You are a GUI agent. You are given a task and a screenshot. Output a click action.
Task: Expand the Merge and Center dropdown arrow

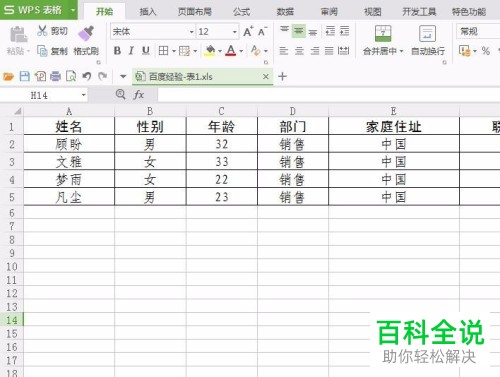[x=401, y=51]
